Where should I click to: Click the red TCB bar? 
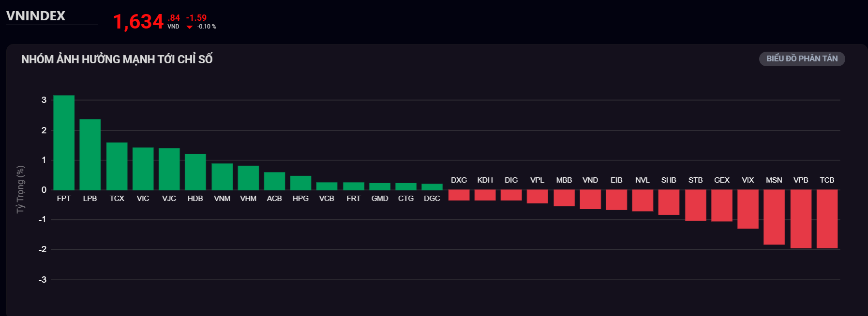(827, 219)
